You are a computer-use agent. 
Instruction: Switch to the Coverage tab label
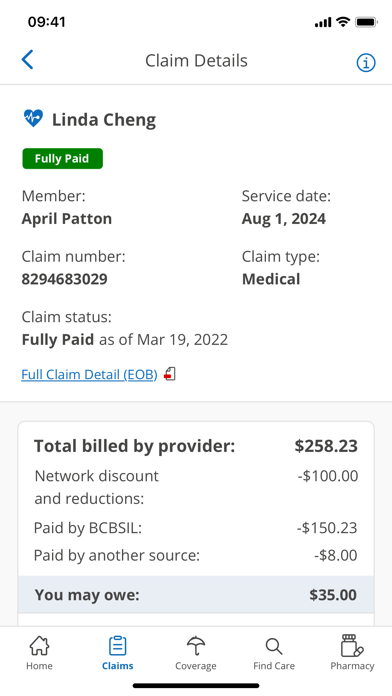click(x=196, y=666)
